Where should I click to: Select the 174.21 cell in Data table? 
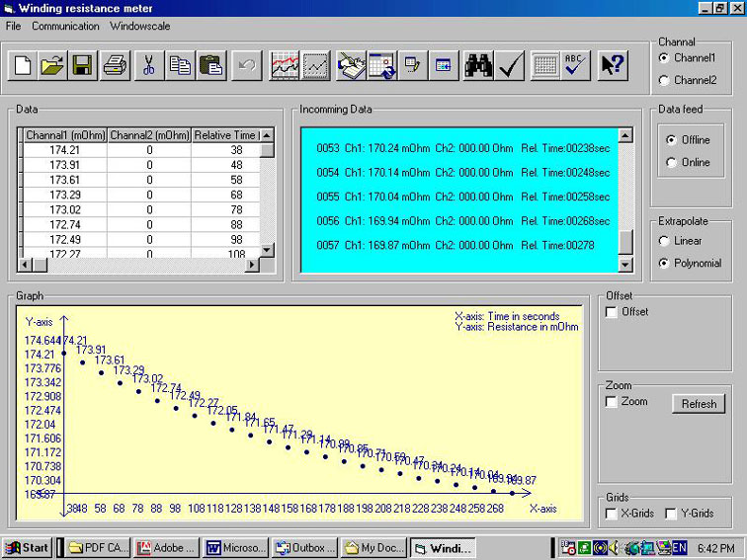(65, 150)
